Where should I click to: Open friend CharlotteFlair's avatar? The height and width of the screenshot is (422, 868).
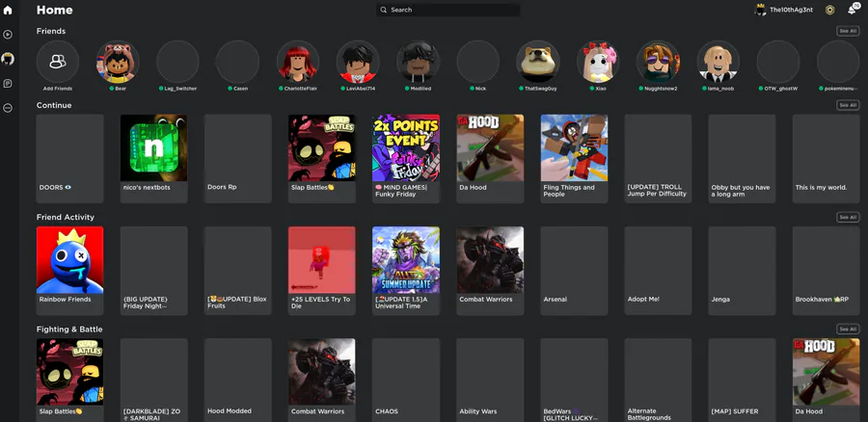coord(298,62)
